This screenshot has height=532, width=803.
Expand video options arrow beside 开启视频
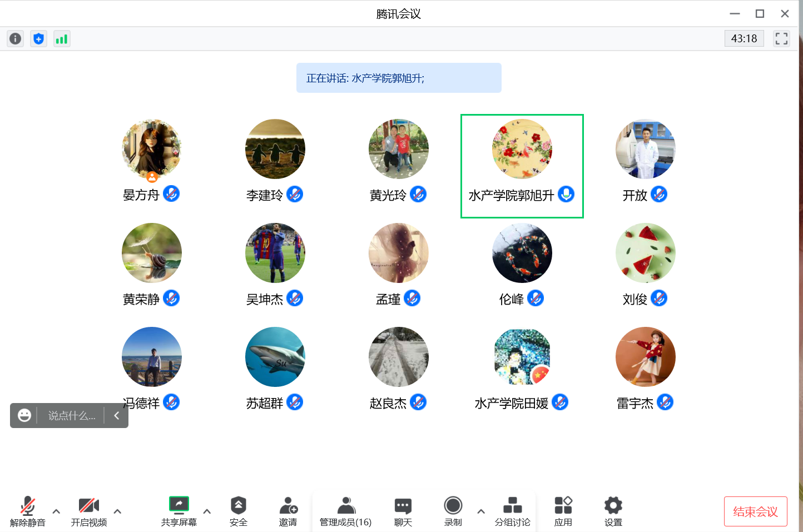[117, 511]
